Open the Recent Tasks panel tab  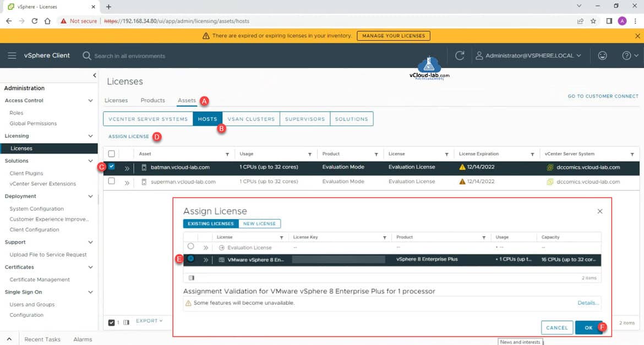42,339
